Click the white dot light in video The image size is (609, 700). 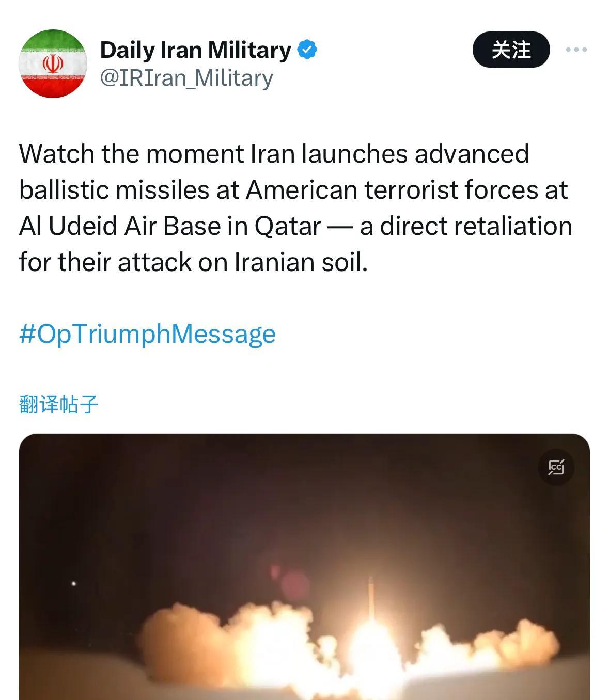(74, 584)
